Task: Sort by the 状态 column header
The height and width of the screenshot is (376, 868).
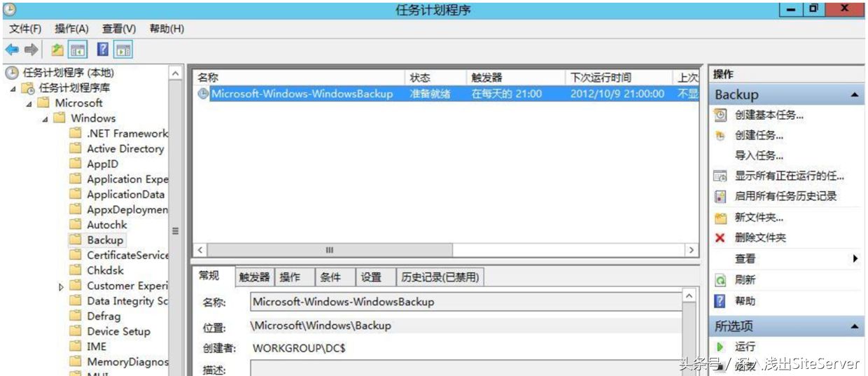Action: coord(437,78)
